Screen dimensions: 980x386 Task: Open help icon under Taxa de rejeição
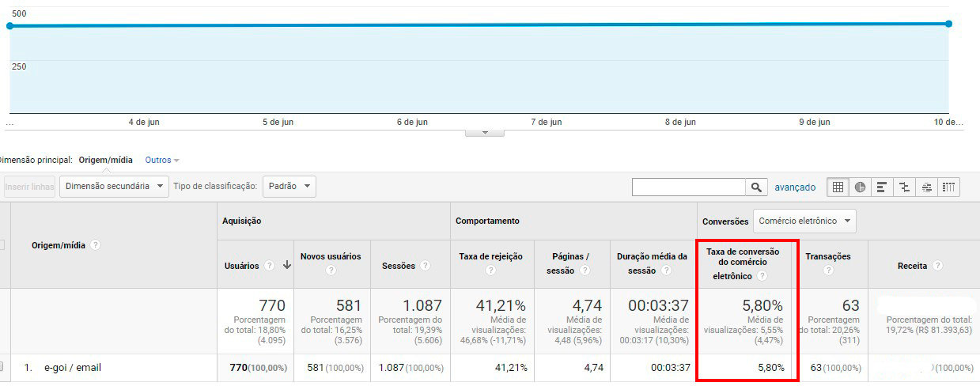[x=490, y=271]
